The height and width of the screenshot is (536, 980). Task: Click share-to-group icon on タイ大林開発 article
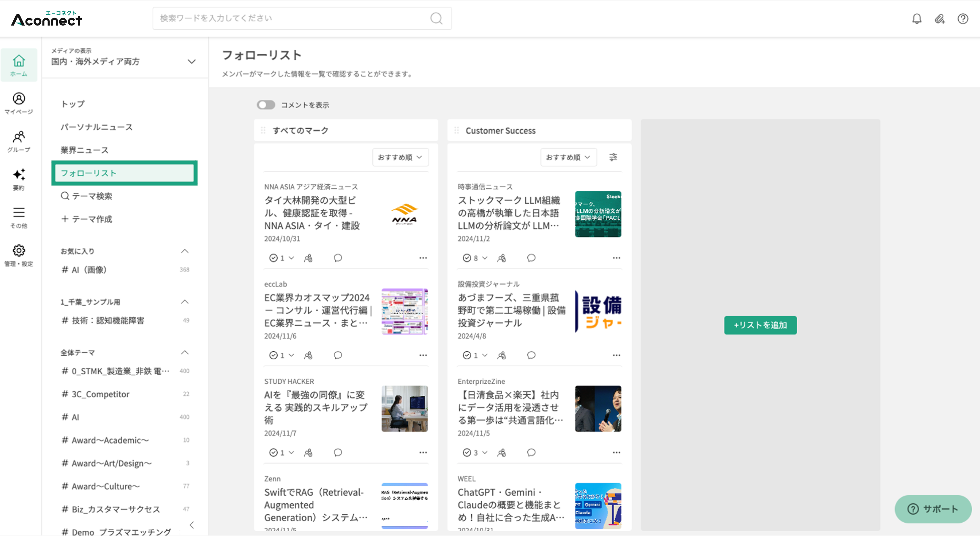click(308, 258)
